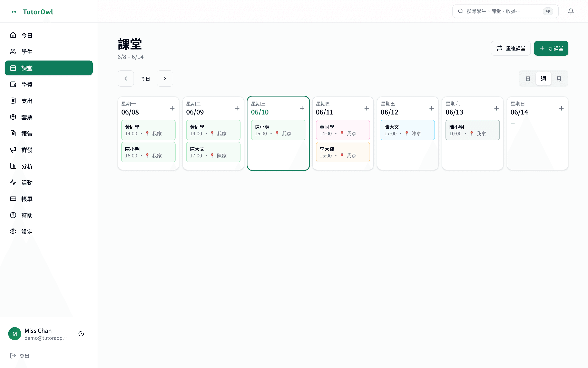Go to previous week arrow

point(126,79)
